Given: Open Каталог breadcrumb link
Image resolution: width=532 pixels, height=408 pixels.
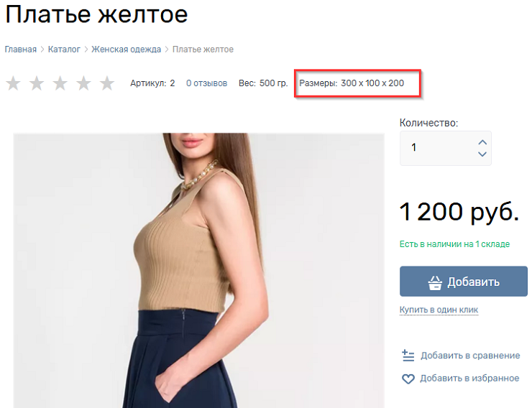Looking at the screenshot, I should pos(64,50).
